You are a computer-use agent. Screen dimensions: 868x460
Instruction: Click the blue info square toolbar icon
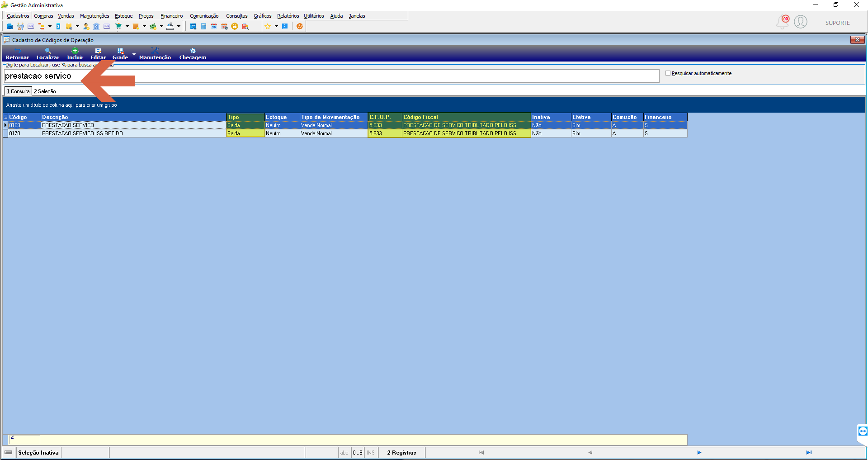[285, 26]
